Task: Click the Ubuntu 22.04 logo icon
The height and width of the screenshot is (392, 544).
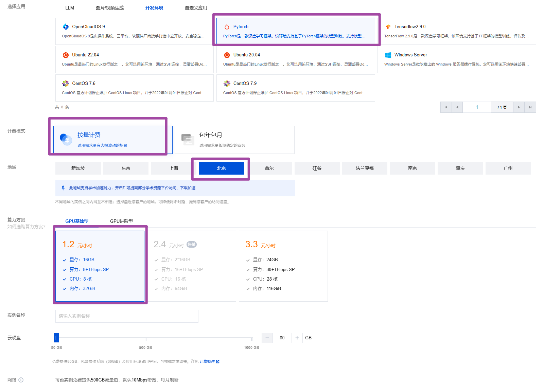Action: pyautogui.click(x=66, y=55)
